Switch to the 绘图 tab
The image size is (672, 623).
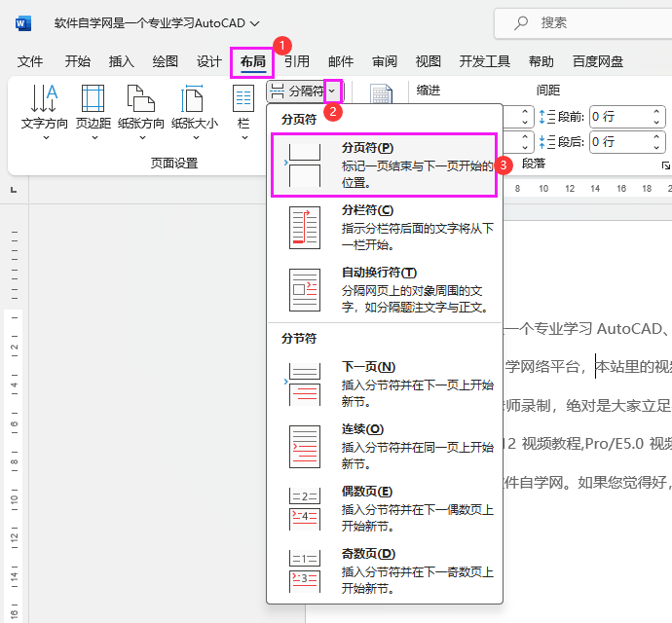(x=166, y=61)
